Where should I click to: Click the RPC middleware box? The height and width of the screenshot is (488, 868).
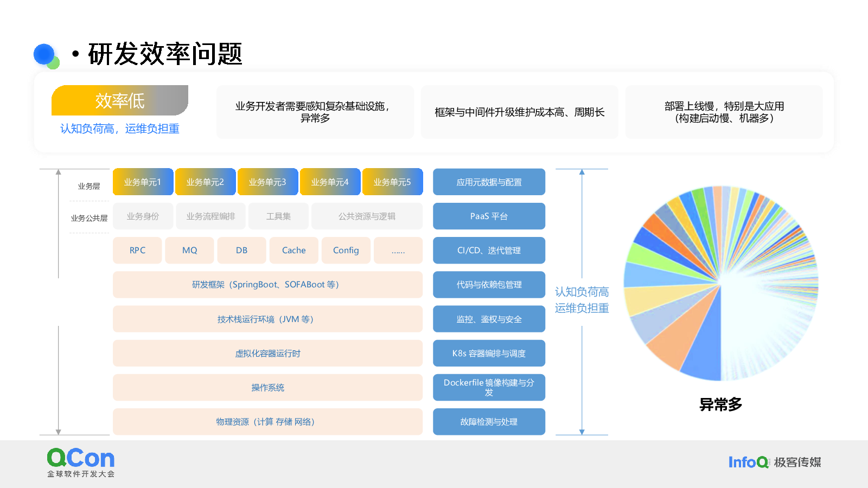(x=137, y=251)
